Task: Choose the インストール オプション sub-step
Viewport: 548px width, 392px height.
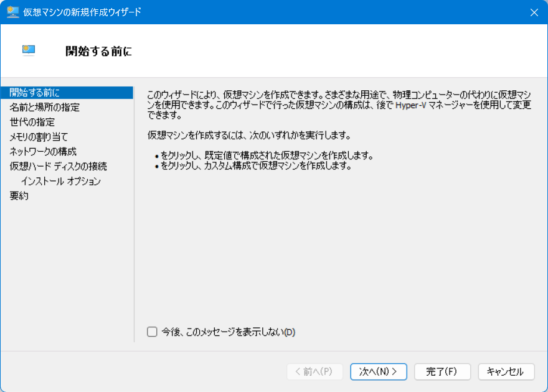Action: 60,181
